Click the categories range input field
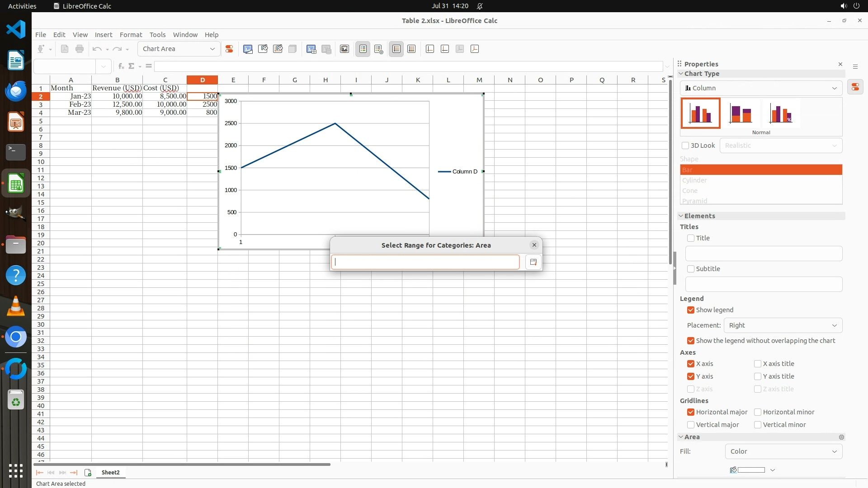This screenshot has height=488, width=868. [x=425, y=263]
